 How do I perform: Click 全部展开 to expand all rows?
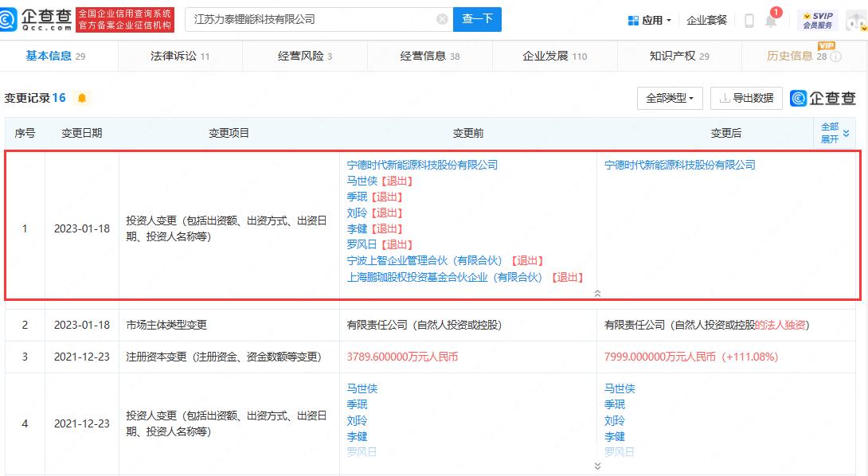pyautogui.click(x=835, y=133)
